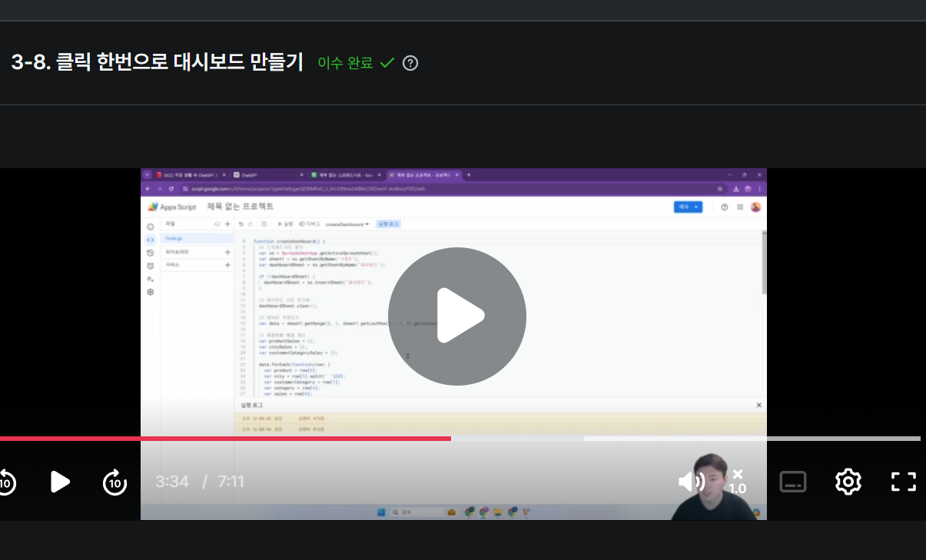This screenshot has height=560, width=926.
Task: Toggle the subtitles caption button
Action: (x=793, y=482)
